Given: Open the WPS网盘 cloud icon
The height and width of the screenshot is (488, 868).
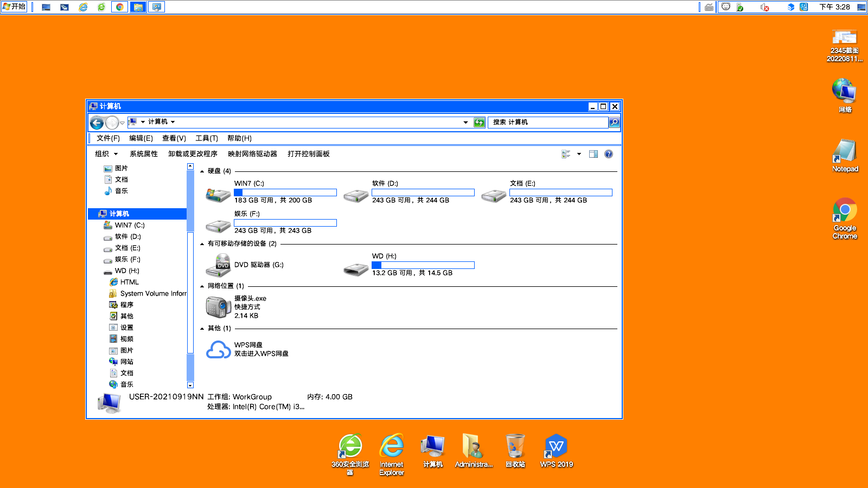Looking at the screenshot, I should click(x=218, y=350).
